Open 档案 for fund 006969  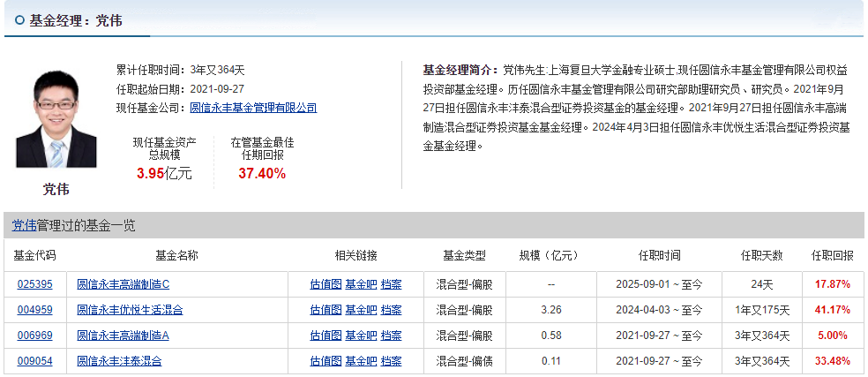pyautogui.click(x=392, y=336)
